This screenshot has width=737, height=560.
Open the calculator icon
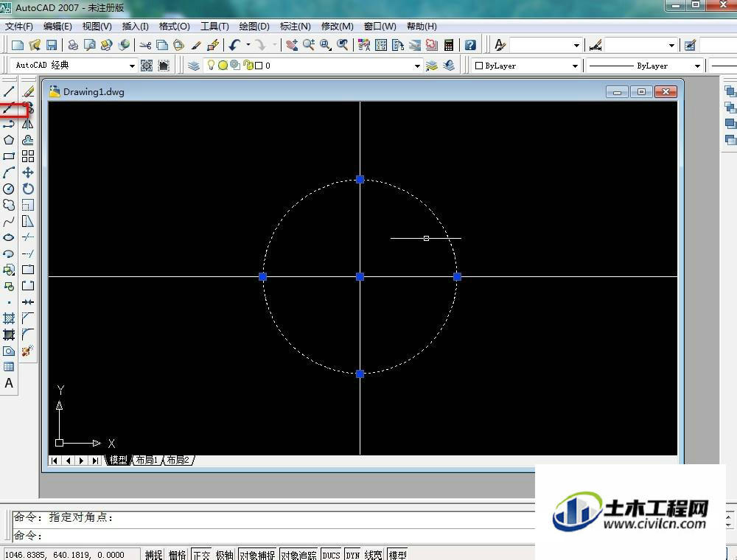449,45
